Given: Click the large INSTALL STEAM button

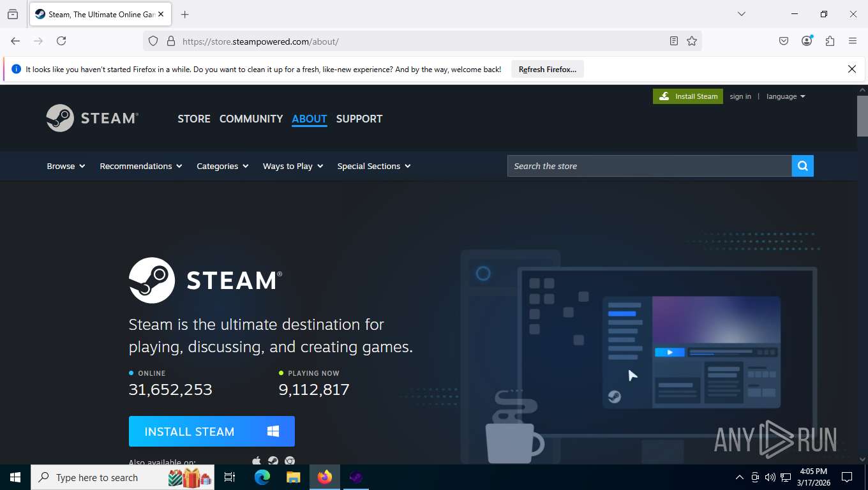Looking at the screenshot, I should pos(212,431).
